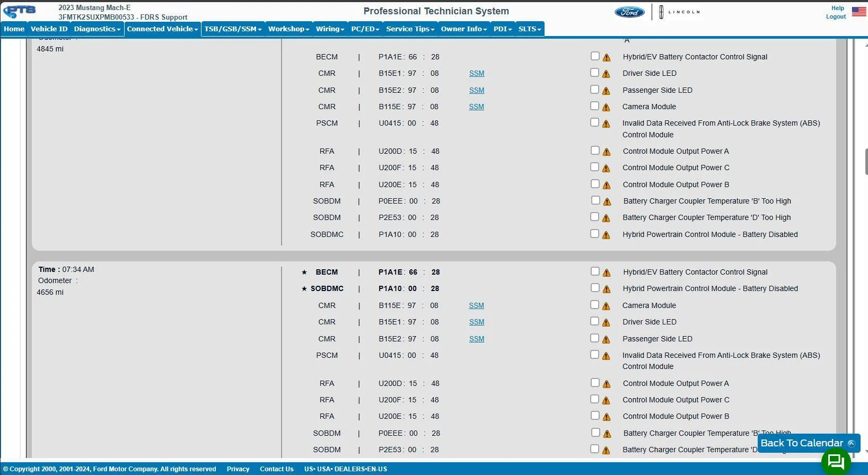
Task: Click the VIN text '3FMTK2SUXPMB00533 - FDRS Support'
Action: [123, 17]
